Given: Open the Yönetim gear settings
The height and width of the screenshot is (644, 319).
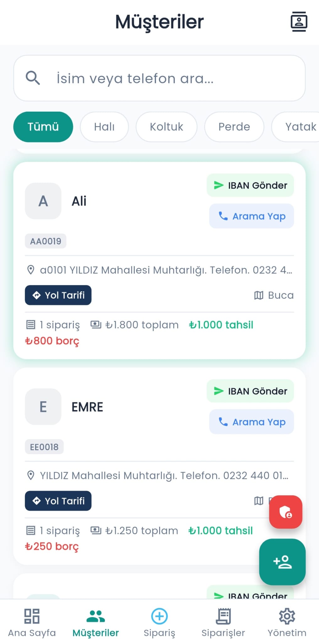Looking at the screenshot, I should coord(287,623).
